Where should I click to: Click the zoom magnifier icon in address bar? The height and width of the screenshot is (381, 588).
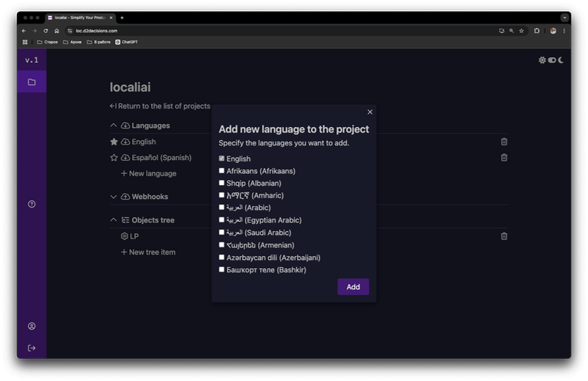point(512,31)
